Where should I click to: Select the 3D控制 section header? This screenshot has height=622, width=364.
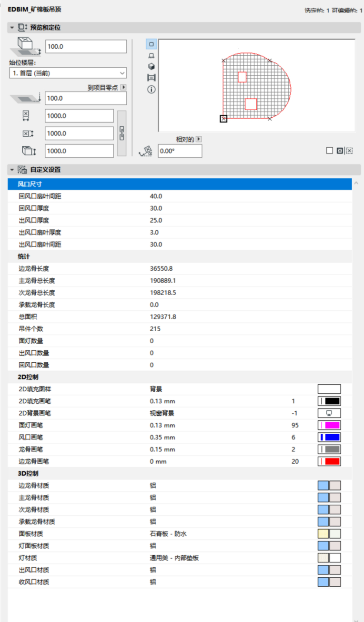tap(180, 473)
